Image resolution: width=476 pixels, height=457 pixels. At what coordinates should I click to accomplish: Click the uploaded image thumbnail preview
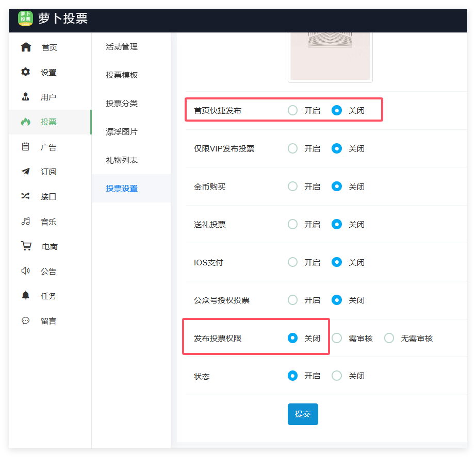point(330,57)
